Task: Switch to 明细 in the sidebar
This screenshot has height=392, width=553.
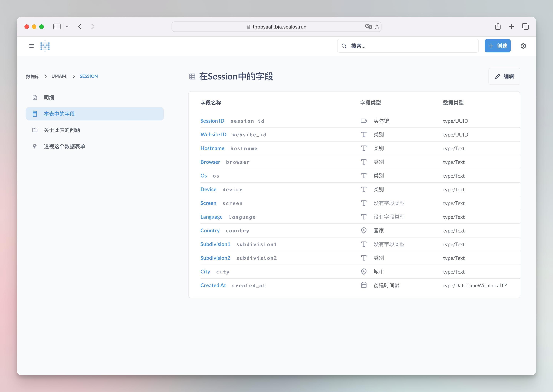Action: click(x=49, y=97)
